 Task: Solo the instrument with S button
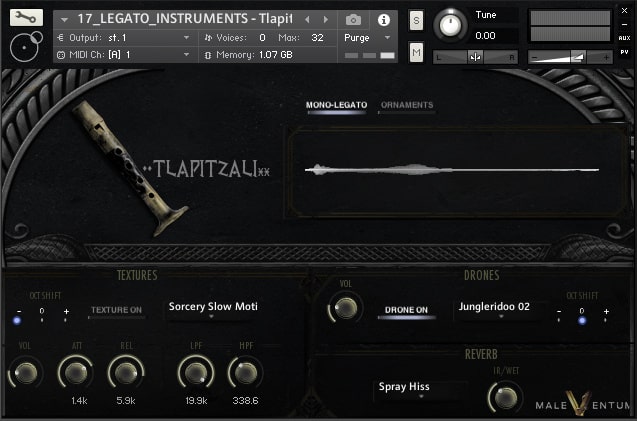click(416, 22)
